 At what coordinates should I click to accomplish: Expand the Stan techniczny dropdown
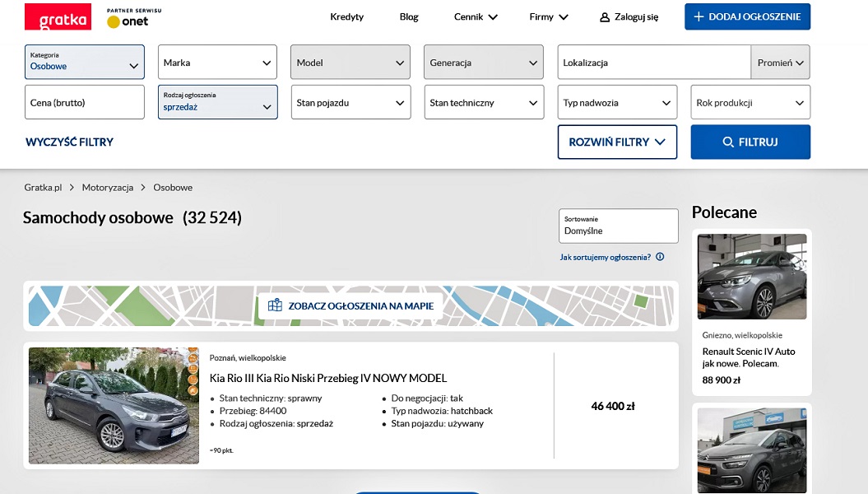(x=485, y=102)
